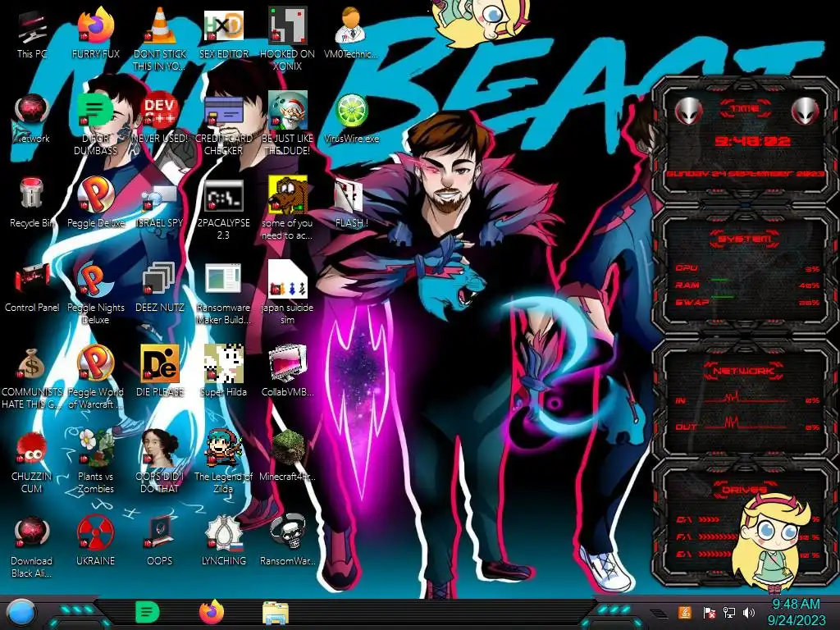The height and width of the screenshot is (630, 840).
Task: Click the left alien head icon in widget
Action: pyautogui.click(x=688, y=111)
